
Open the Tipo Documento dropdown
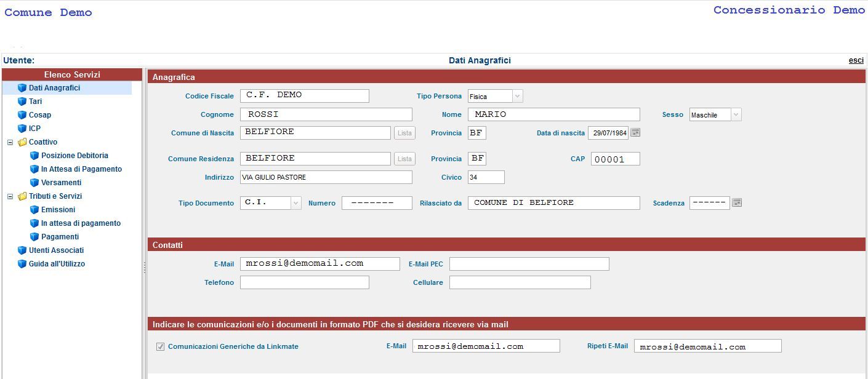pyautogui.click(x=295, y=203)
